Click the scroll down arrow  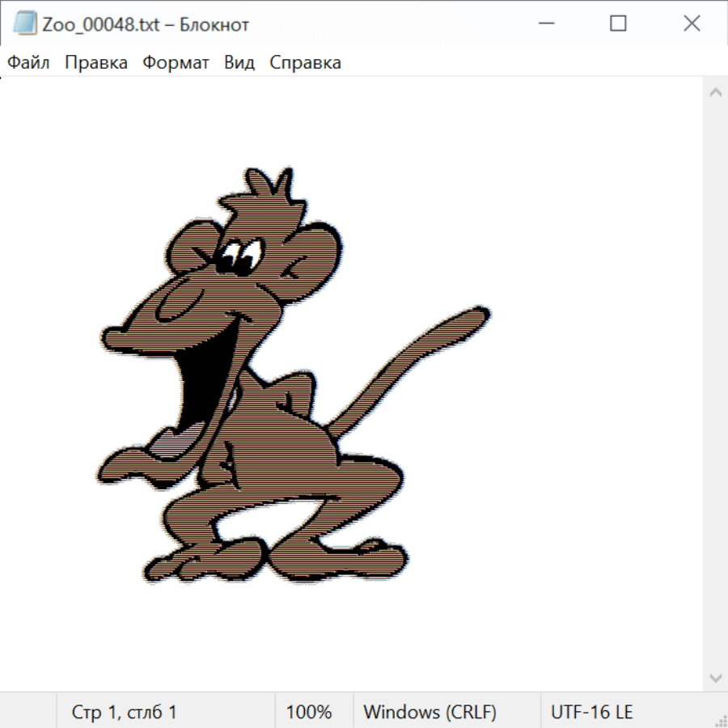715,676
